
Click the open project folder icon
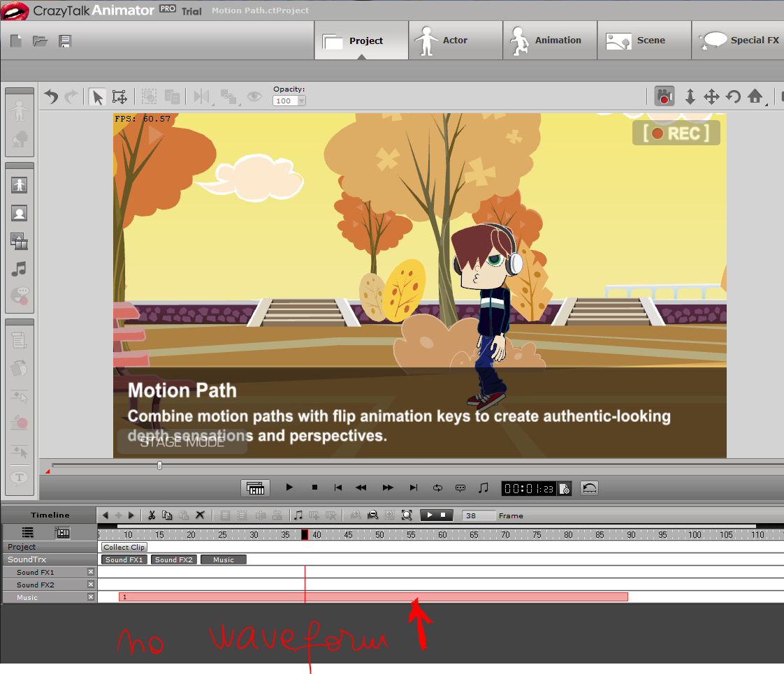point(41,41)
